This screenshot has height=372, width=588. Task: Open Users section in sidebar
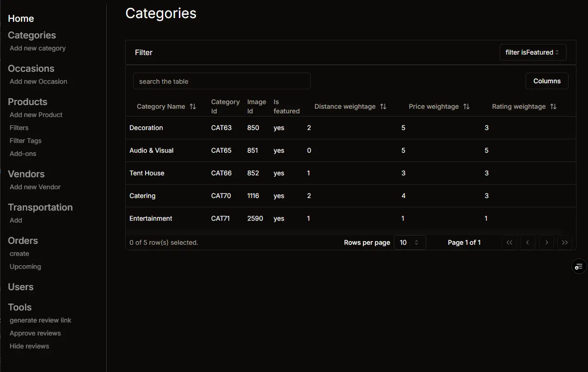pyautogui.click(x=21, y=287)
